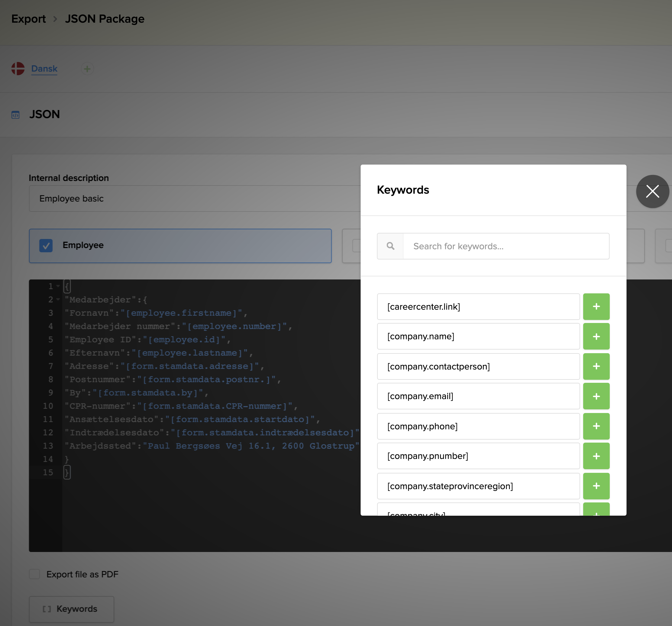Click the magnifier icon in the Keywords dialog
Image resolution: width=672 pixels, height=626 pixels.
[390, 246]
